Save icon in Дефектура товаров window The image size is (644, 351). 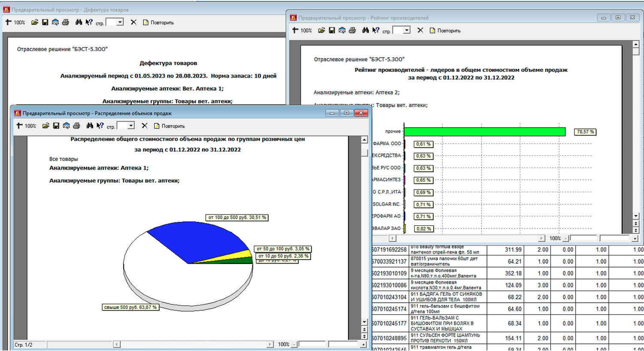[45, 22]
